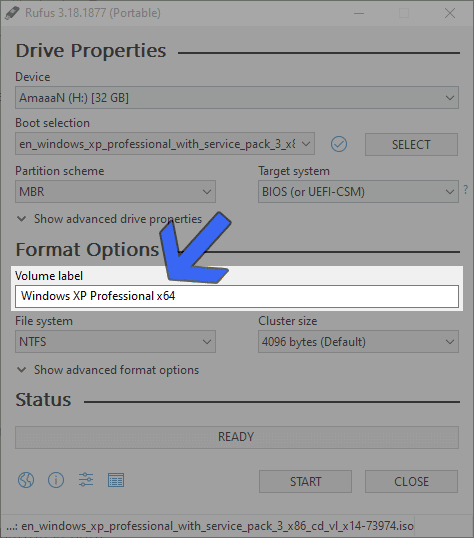This screenshot has height=538, width=474.
Task: Open the Device dropdown showing AmaaaN (H:)
Action: click(x=237, y=98)
